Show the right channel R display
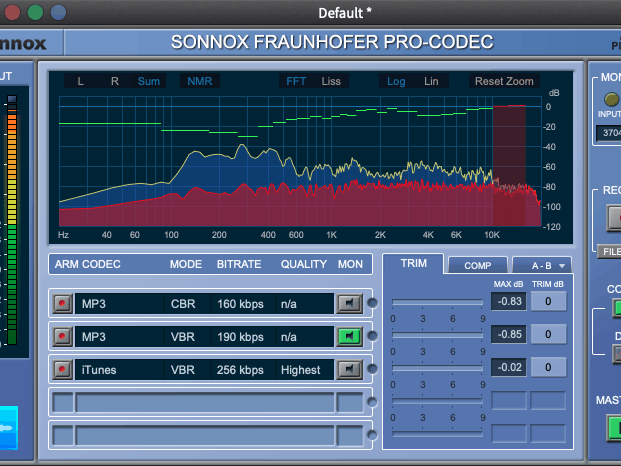Viewport: 621px width, 466px height. [114, 81]
